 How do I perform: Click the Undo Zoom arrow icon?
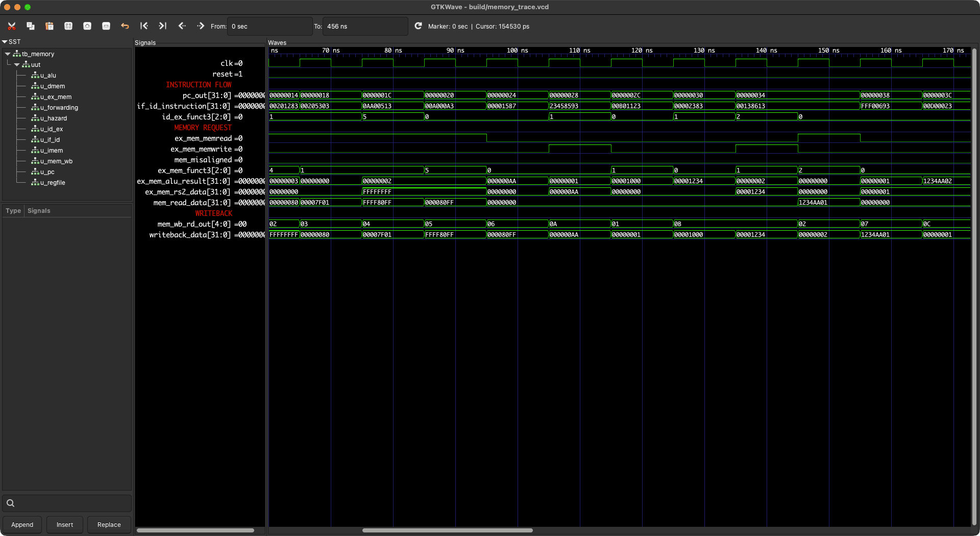click(x=125, y=26)
